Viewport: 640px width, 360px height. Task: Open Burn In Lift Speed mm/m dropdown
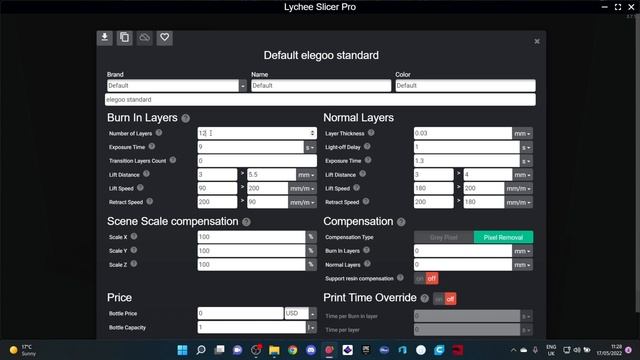[x=302, y=189]
